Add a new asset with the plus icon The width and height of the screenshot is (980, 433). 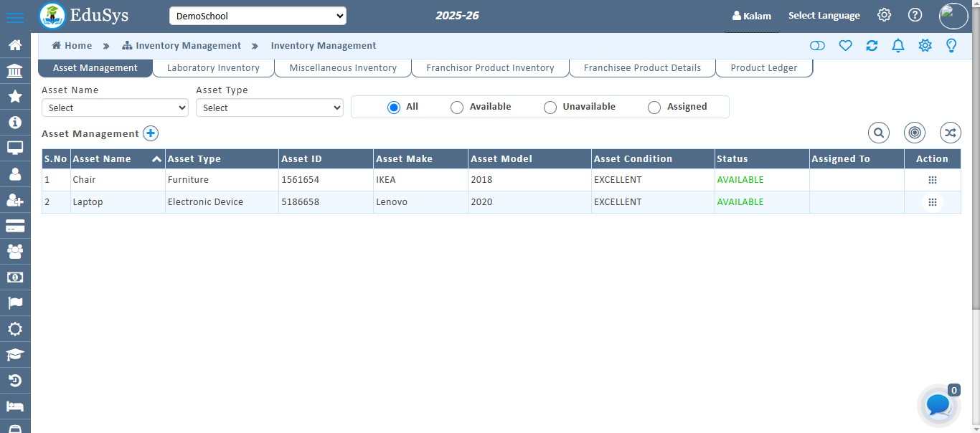(151, 133)
